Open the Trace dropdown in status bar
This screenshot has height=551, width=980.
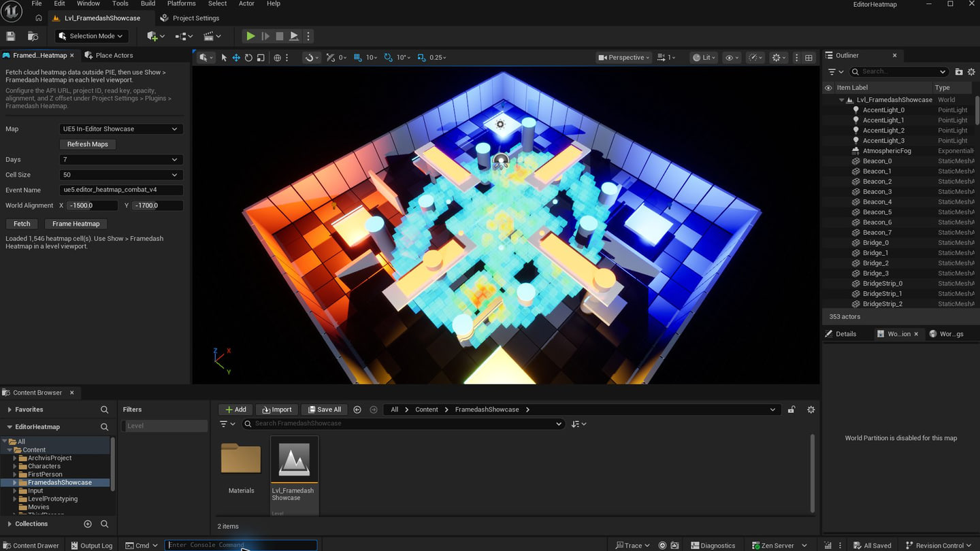click(633, 546)
